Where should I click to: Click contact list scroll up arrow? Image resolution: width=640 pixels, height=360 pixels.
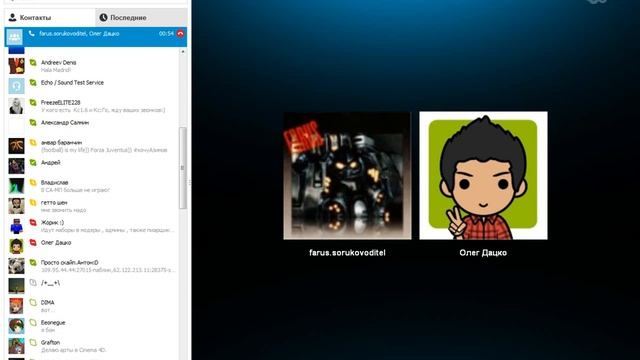(183, 52)
